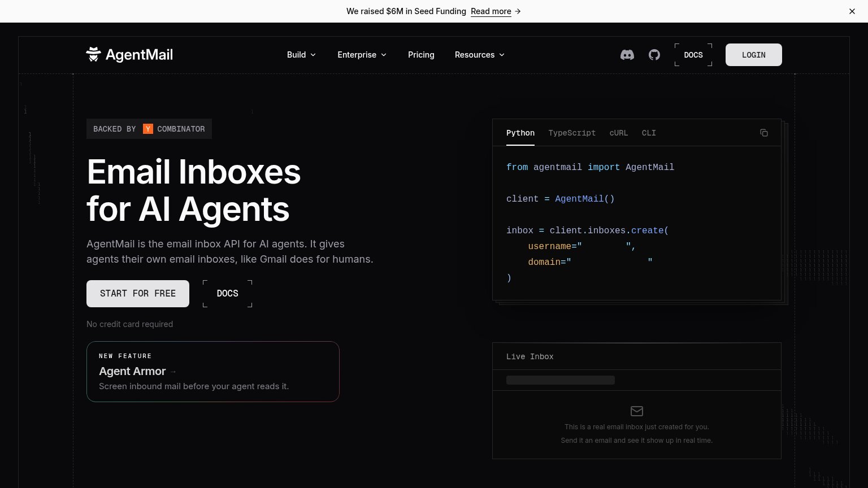Image resolution: width=868 pixels, height=488 pixels.
Task: Open the Agent Armor new feature card
Action: pyautogui.click(x=213, y=372)
